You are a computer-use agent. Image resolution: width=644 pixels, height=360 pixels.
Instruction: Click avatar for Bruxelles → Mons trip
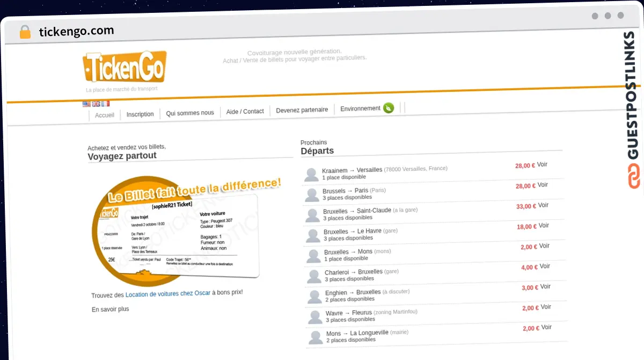pyautogui.click(x=313, y=256)
